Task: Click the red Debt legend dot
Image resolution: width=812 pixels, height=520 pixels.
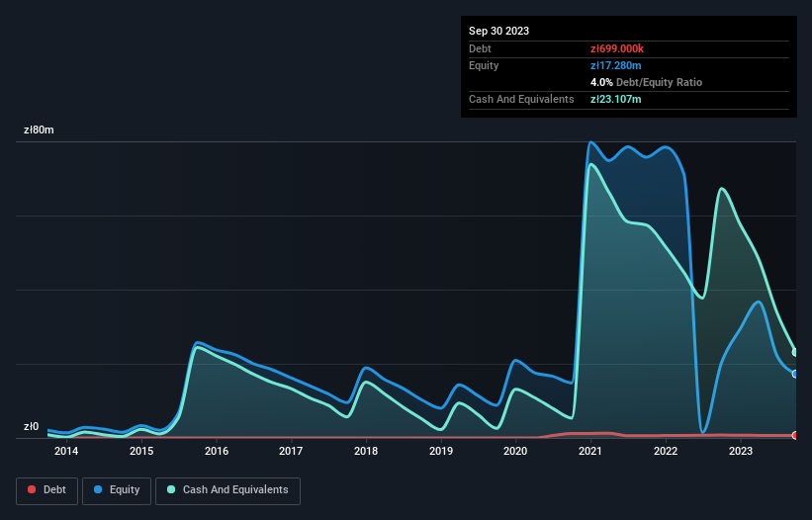Action: click(32, 489)
